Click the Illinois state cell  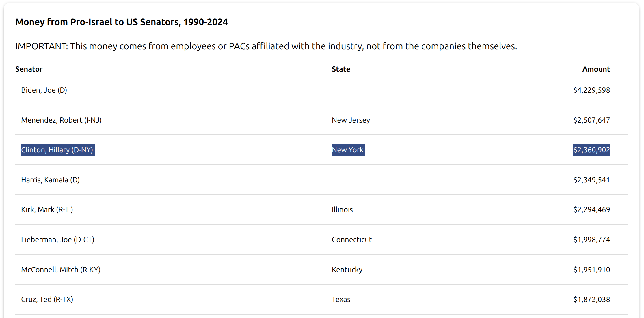pyautogui.click(x=342, y=209)
